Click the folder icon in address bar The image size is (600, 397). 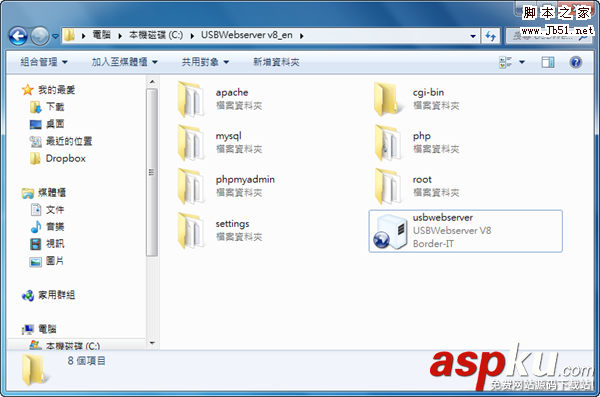point(69,36)
